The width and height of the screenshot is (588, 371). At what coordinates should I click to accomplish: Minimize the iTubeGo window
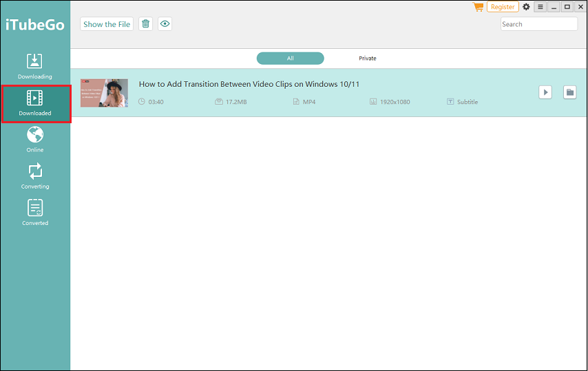pyautogui.click(x=554, y=7)
